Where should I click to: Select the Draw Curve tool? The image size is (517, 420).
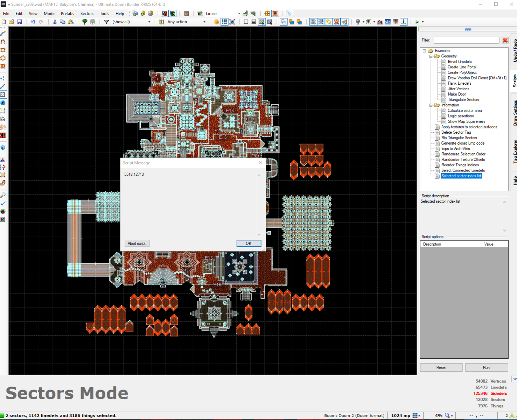click(x=3, y=41)
